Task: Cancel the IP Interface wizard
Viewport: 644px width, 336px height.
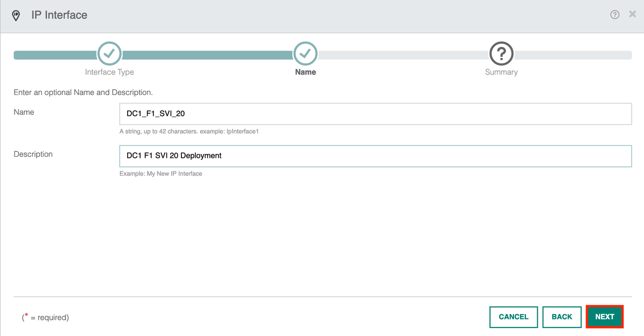Action: click(514, 317)
